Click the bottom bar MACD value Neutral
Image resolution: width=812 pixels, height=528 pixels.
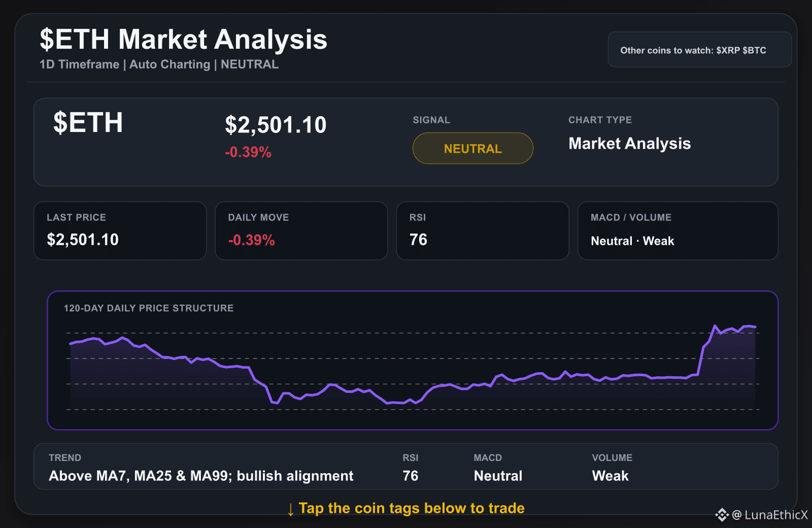(x=498, y=476)
